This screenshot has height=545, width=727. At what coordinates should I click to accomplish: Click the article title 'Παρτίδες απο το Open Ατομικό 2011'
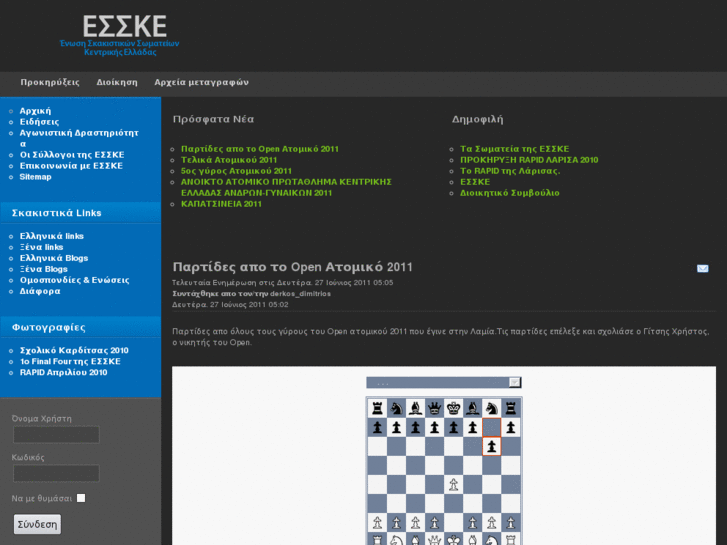coord(293,267)
